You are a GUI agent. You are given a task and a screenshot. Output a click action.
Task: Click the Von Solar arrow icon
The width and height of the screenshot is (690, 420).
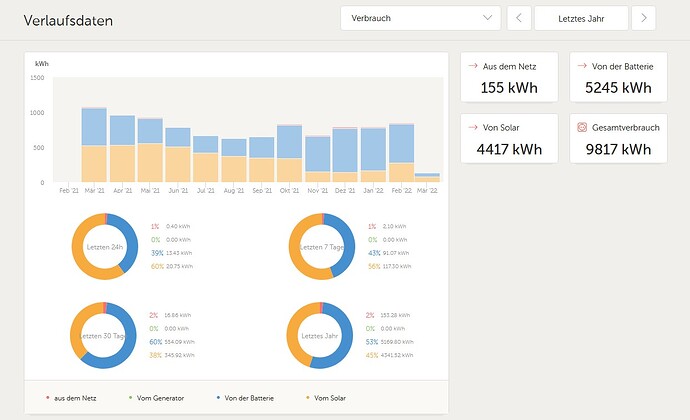(473, 127)
